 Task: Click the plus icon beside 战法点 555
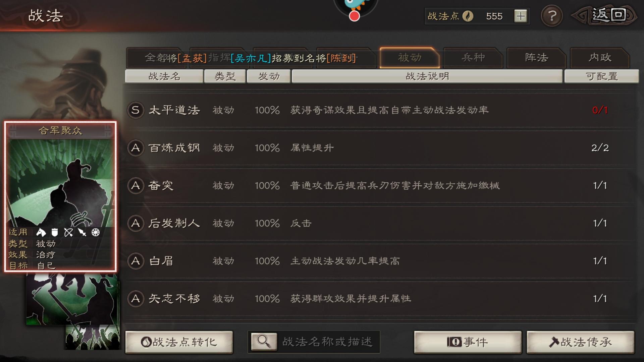tap(521, 16)
